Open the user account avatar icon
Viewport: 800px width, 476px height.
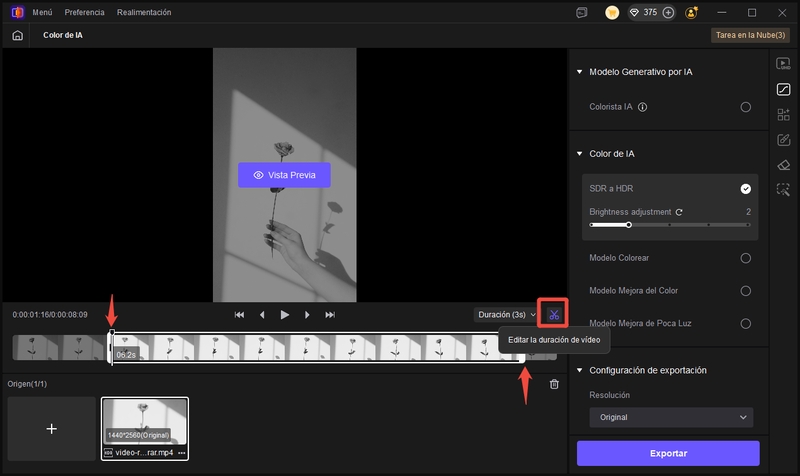(x=691, y=13)
